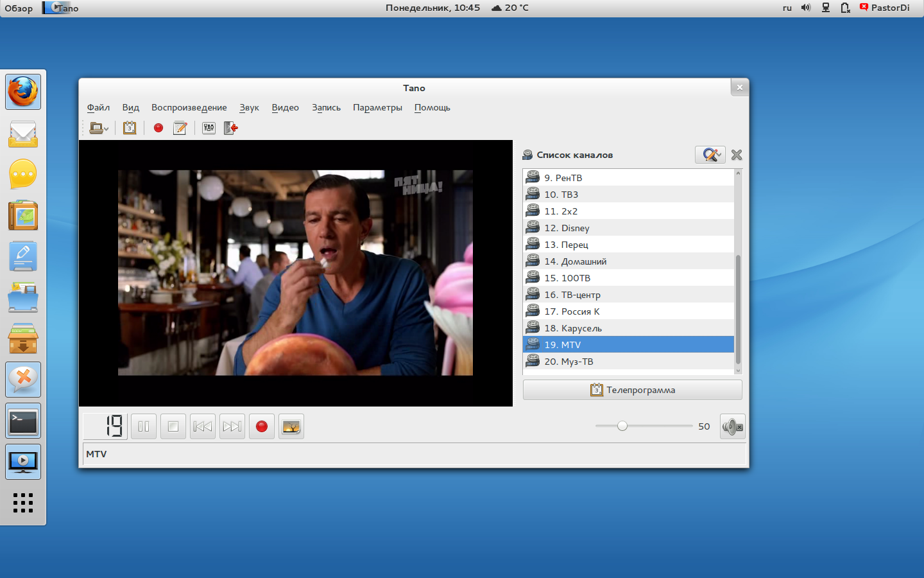Click the record button in the top toolbar

(x=158, y=128)
